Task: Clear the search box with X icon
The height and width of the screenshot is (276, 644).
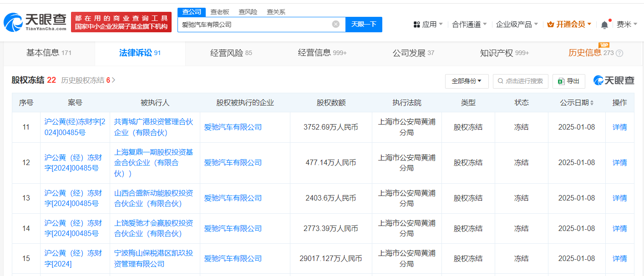Action: pyautogui.click(x=336, y=24)
